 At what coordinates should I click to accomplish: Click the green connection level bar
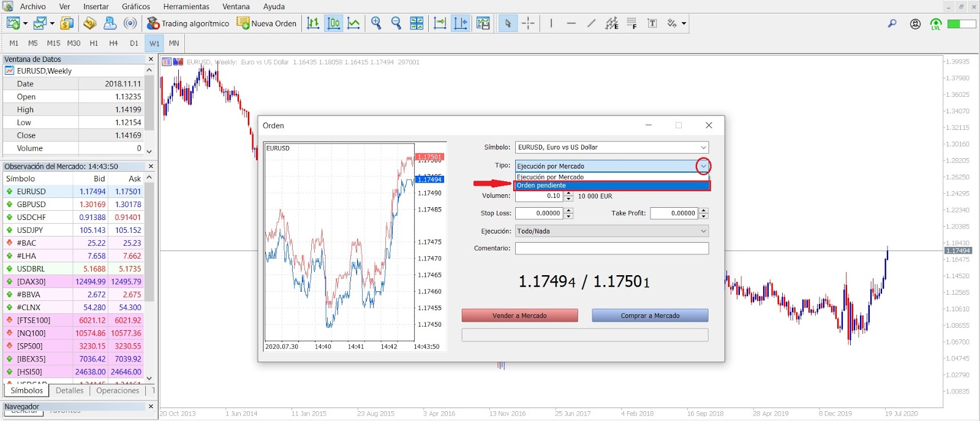tap(961, 24)
